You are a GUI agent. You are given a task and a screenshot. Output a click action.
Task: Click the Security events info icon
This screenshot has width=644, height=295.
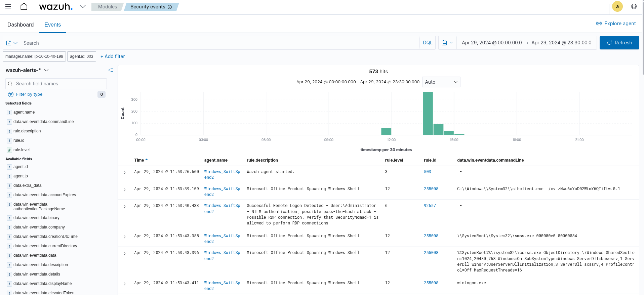170,7
